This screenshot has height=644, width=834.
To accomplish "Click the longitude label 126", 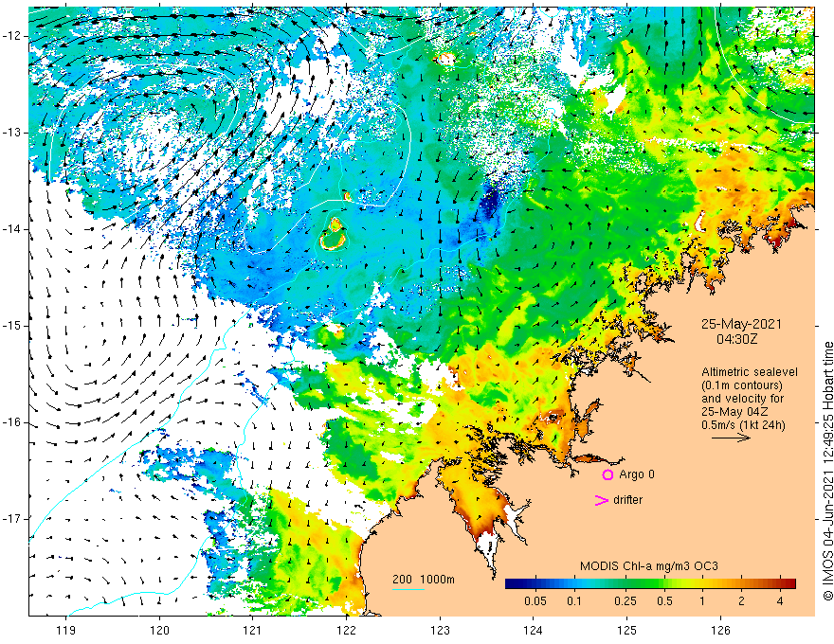I will pos(720,631).
